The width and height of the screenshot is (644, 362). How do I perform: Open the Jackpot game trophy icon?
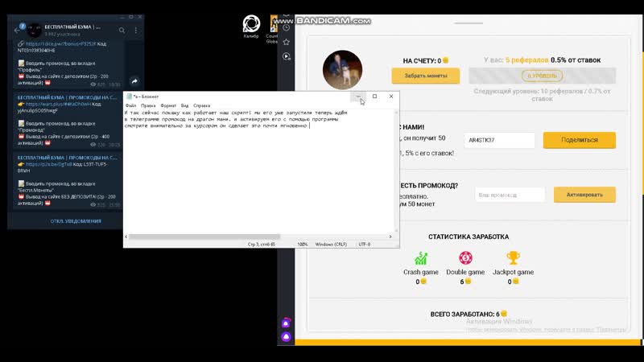click(513, 257)
